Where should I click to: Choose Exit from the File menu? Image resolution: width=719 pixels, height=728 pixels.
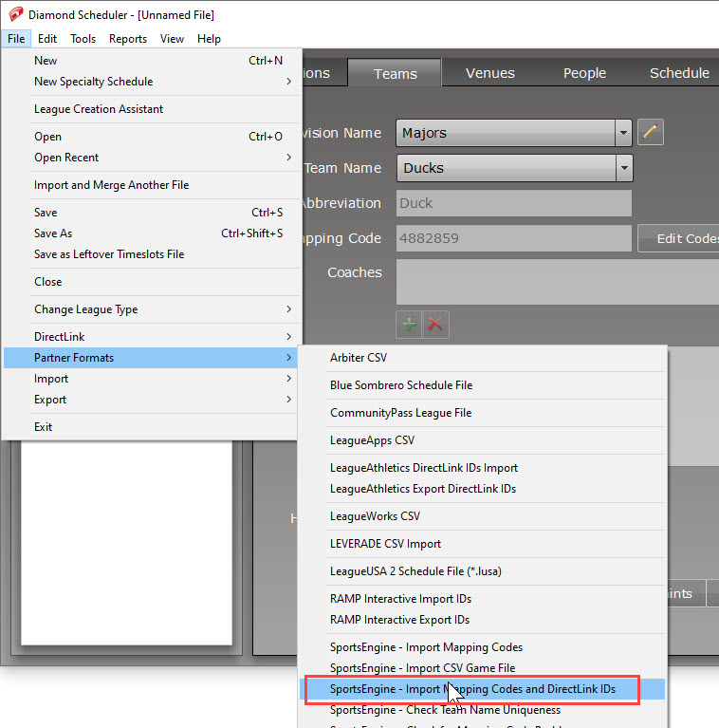(152, 427)
